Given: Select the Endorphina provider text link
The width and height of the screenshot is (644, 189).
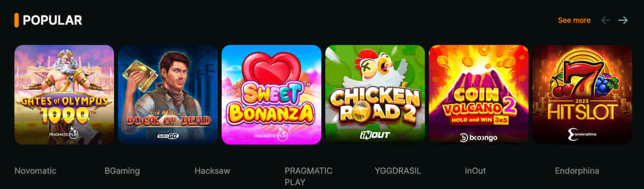Looking at the screenshot, I should 577,171.
